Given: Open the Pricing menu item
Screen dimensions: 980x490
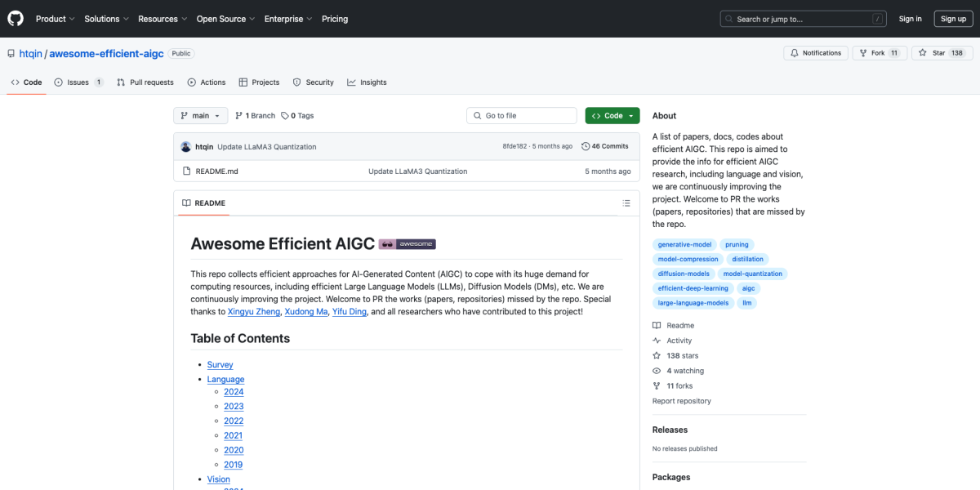Looking at the screenshot, I should coord(335,18).
